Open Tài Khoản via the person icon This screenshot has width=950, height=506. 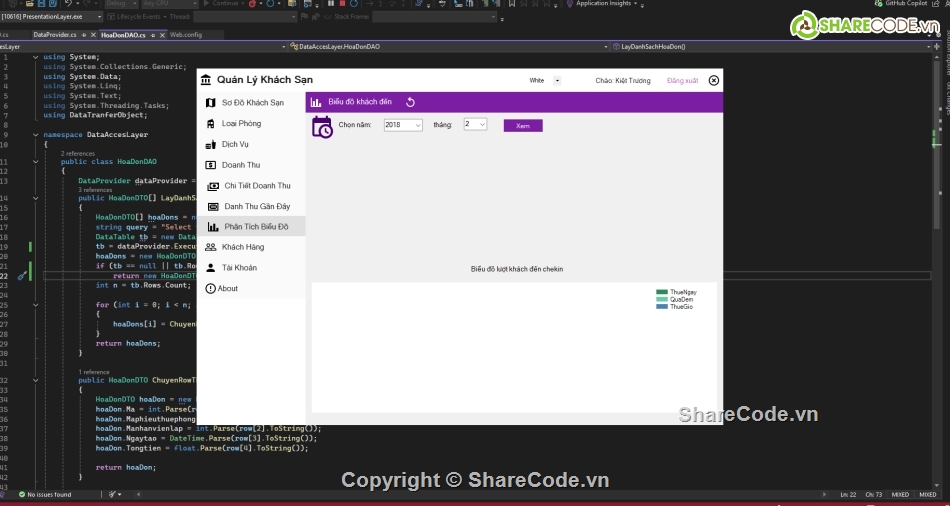[x=210, y=268]
